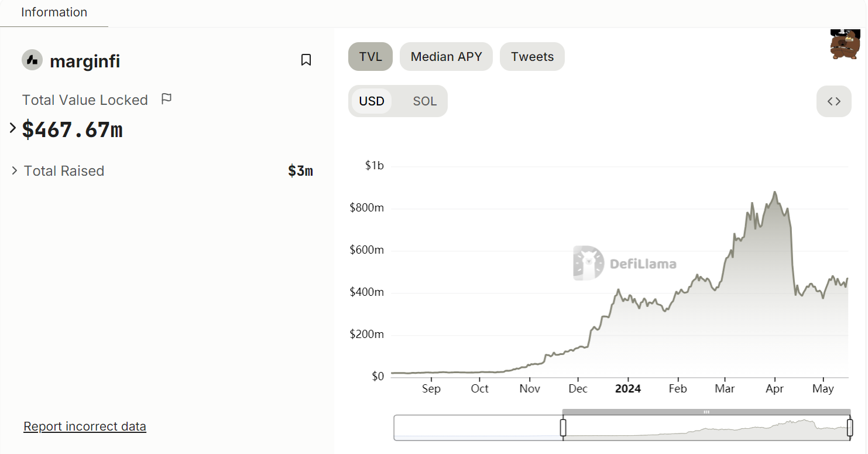Image resolution: width=868 pixels, height=454 pixels.
Task: Click the marginfi logo icon
Action: pyautogui.click(x=32, y=60)
